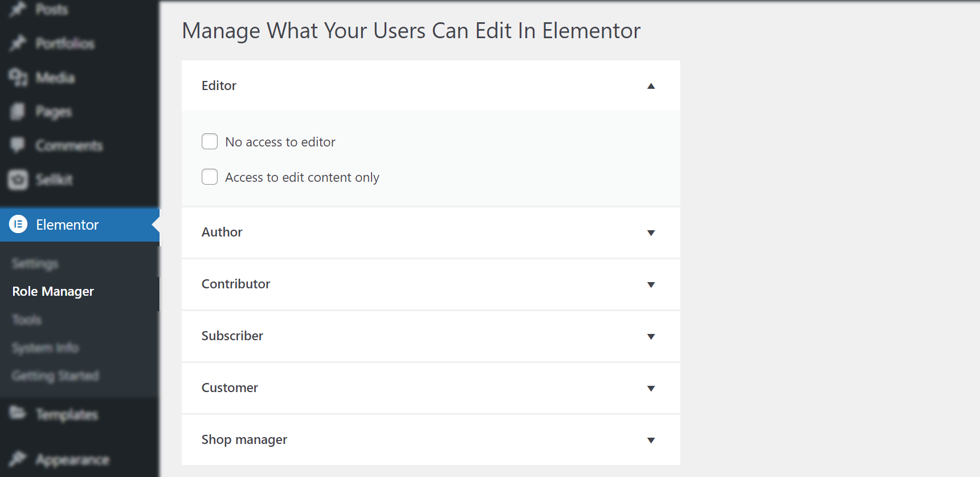Click the Sellkit camera icon

18,179
